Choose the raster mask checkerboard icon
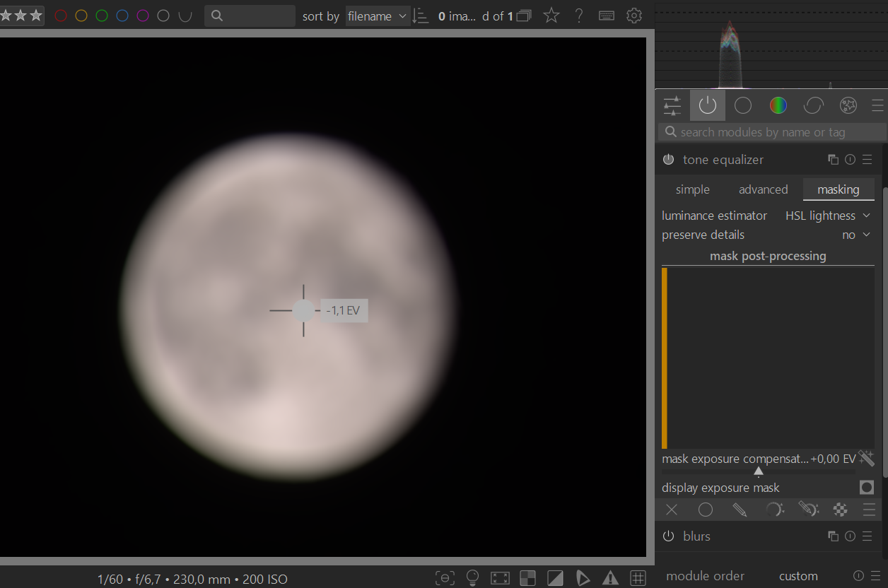Screen dimensions: 888x588 tap(840, 510)
